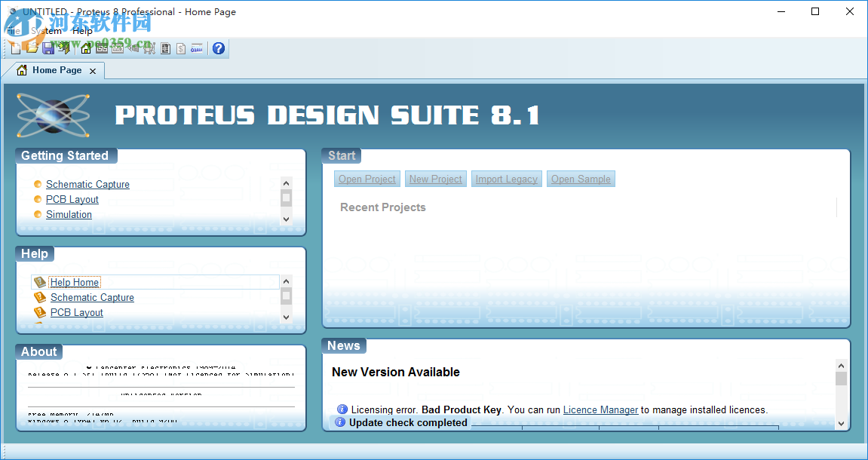This screenshot has width=868, height=460.
Task: Click the New Project toolbar icon
Action: click(16, 48)
